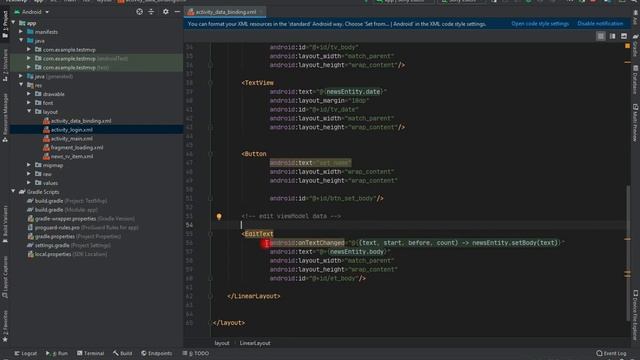Screen dimensions: 640x360
Task: Collapse the Gradle Scripts node
Action: [13, 192]
